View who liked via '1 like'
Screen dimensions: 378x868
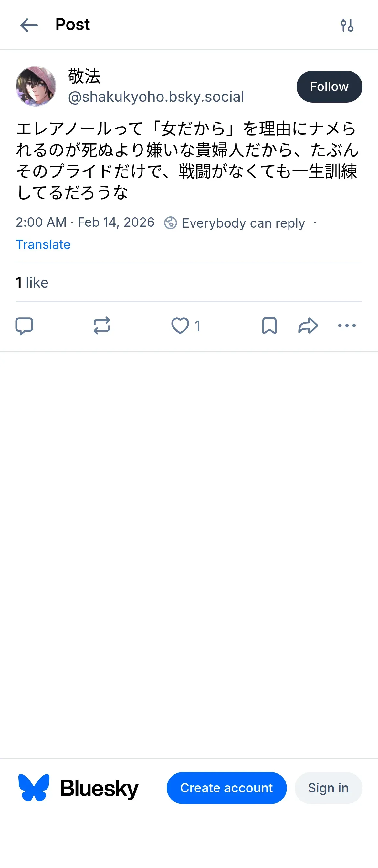coord(32,283)
